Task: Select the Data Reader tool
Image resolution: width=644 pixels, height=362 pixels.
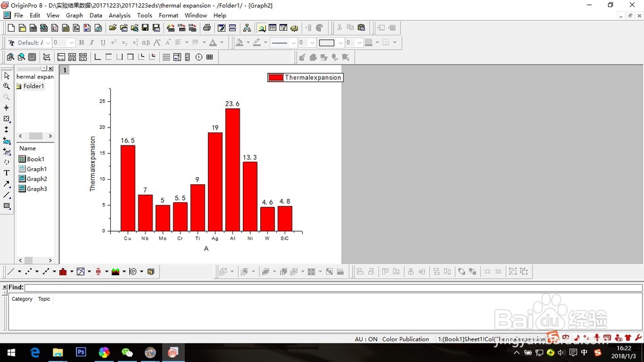Action: pyautogui.click(x=6, y=119)
